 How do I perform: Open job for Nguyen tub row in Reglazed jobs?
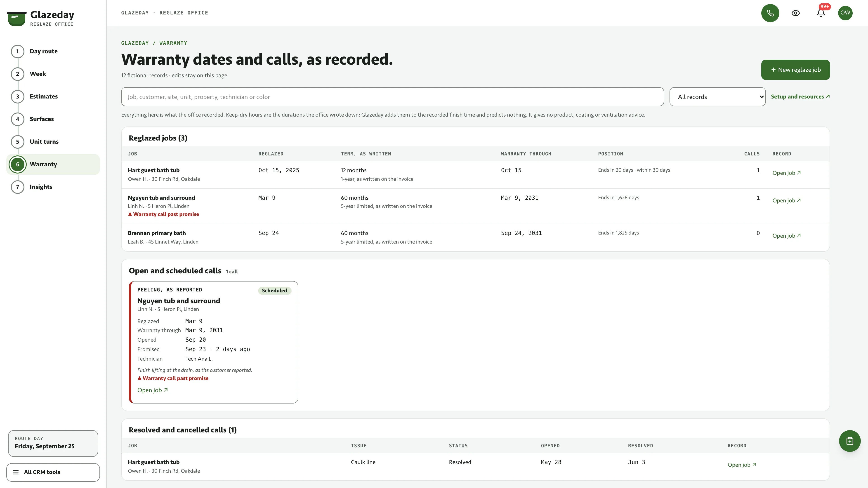pyautogui.click(x=786, y=201)
